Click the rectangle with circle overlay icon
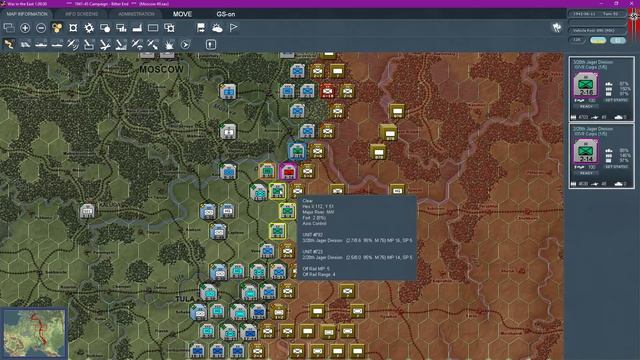Viewport: 640px width, 360px height. click(x=105, y=28)
